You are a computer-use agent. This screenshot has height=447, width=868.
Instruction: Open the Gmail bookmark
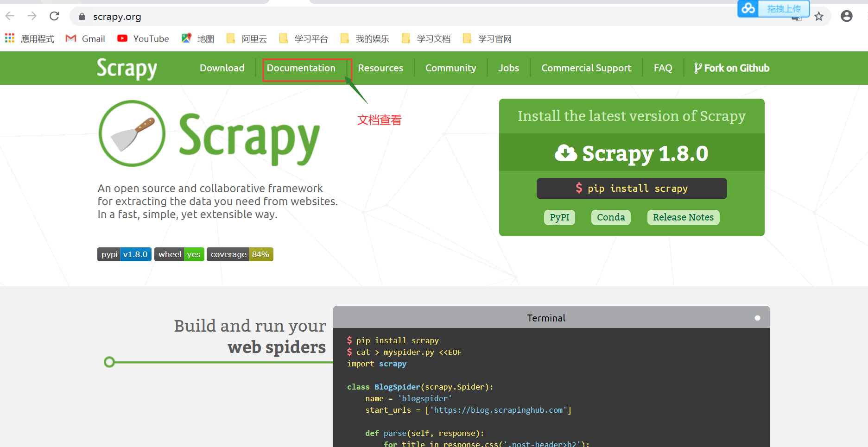85,39
